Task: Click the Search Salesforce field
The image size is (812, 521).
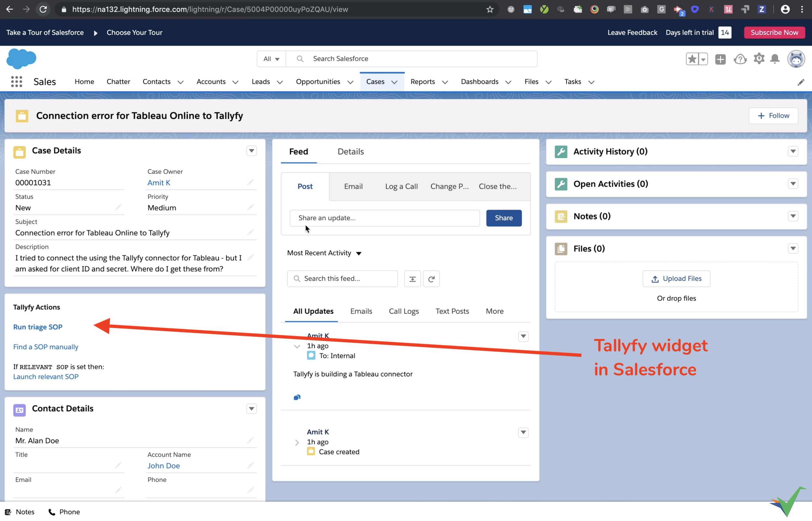Action: 412,59
